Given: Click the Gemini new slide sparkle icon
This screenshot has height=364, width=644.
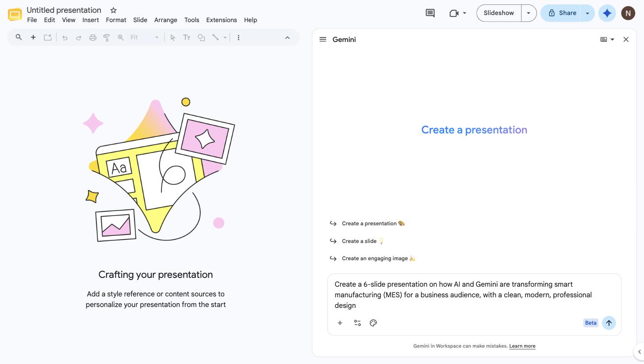Looking at the screenshot, I should 47,38.
